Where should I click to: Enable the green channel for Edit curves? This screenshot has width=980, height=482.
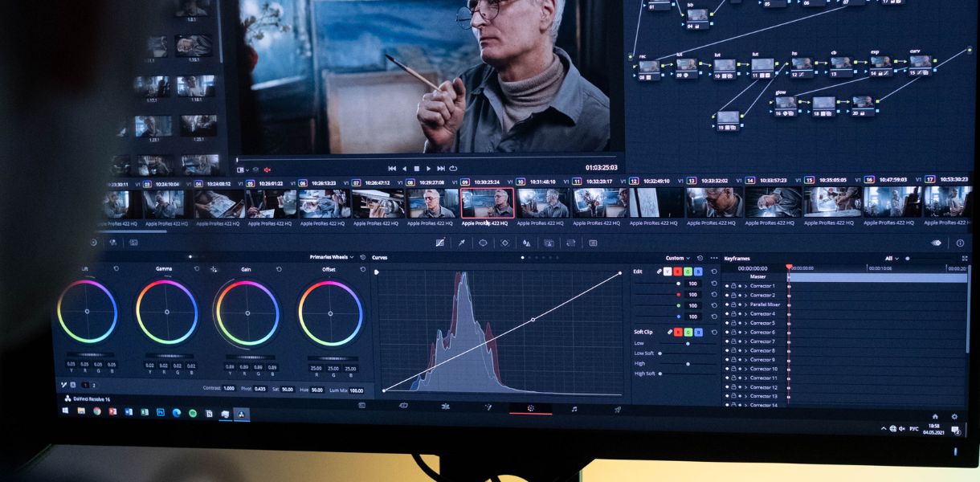point(688,272)
